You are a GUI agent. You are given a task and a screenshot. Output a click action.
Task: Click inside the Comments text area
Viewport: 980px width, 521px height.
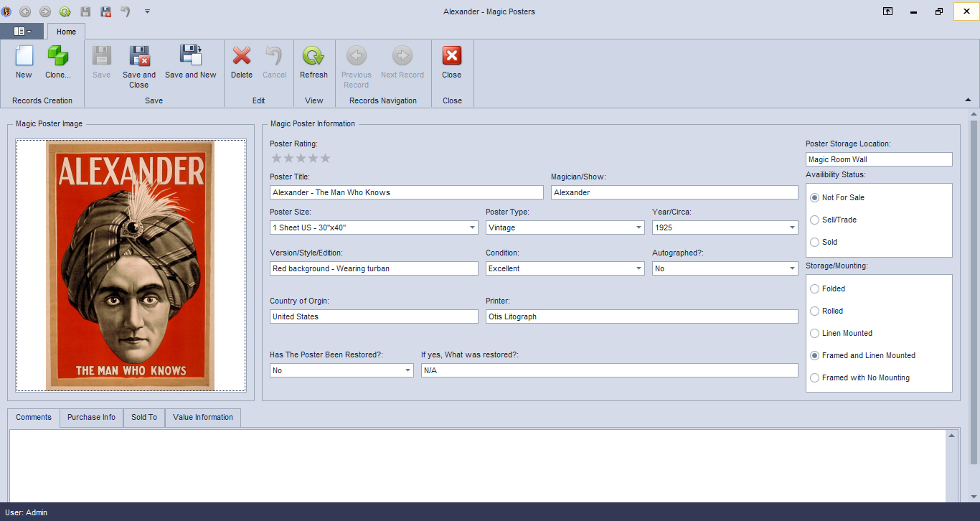(478, 466)
